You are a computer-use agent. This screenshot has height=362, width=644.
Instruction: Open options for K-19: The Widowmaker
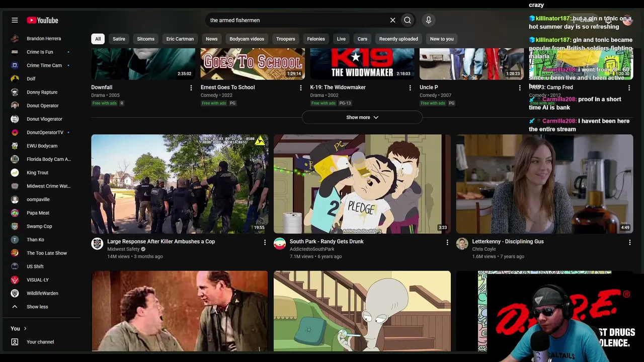[410, 88]
